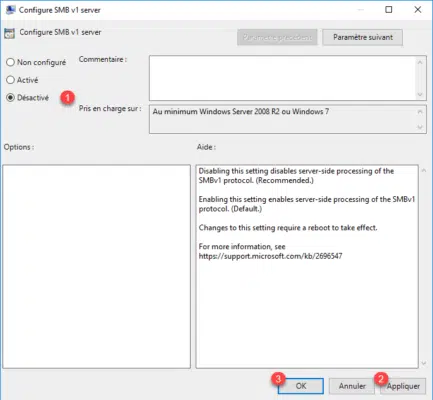
Task: Click inside the Commentaire text box
Action: click(x=282, y=78)
